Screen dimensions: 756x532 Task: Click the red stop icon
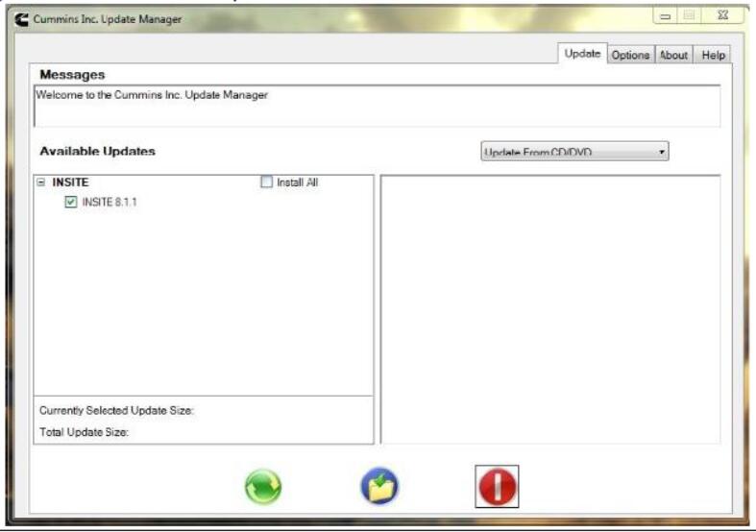tap(497, 486)
